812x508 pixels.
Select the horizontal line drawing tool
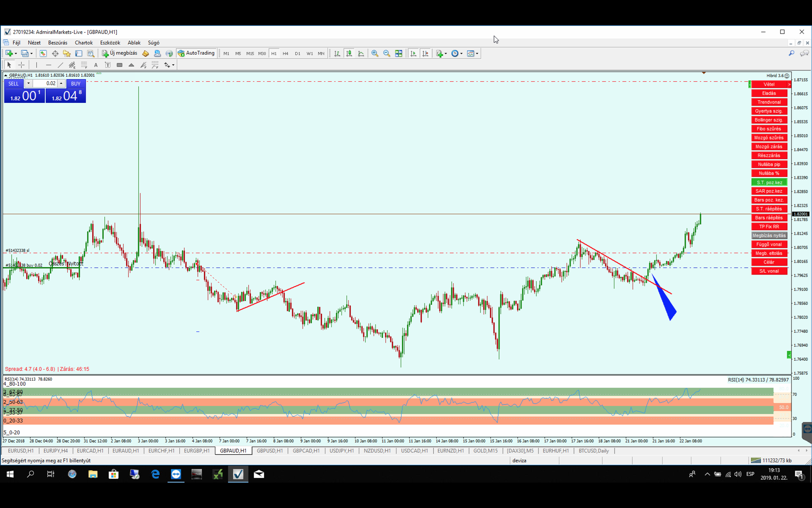pyautogui.click(x=49, y=65)
